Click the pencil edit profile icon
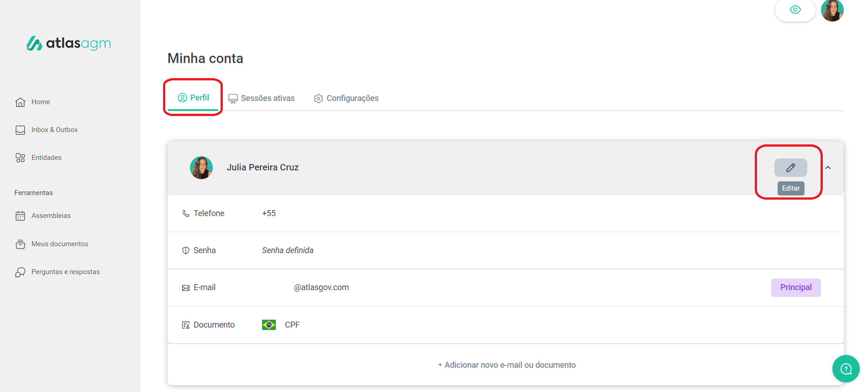The image size is (868, 392). click(x=790, y=168)
